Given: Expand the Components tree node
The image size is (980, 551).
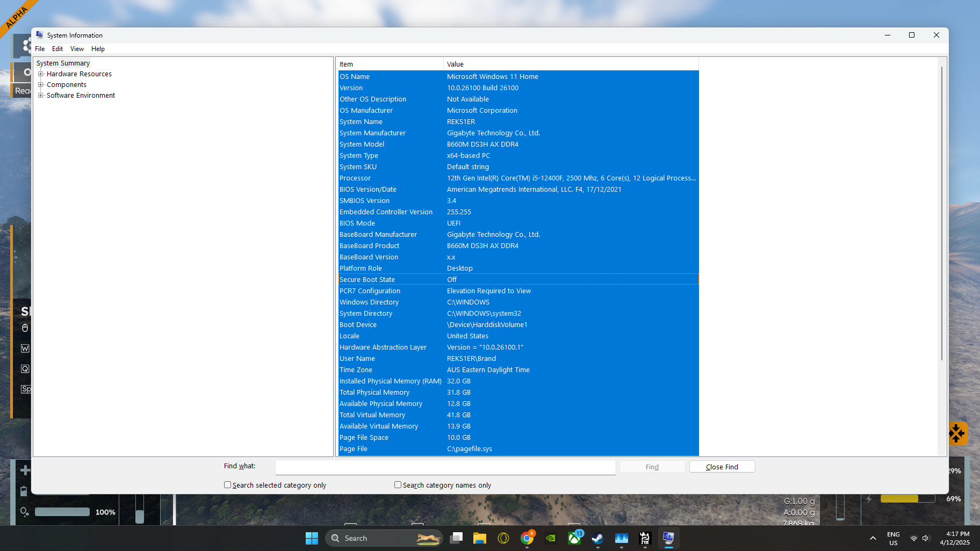Looking at the screenshot, I should click(41, 85).
